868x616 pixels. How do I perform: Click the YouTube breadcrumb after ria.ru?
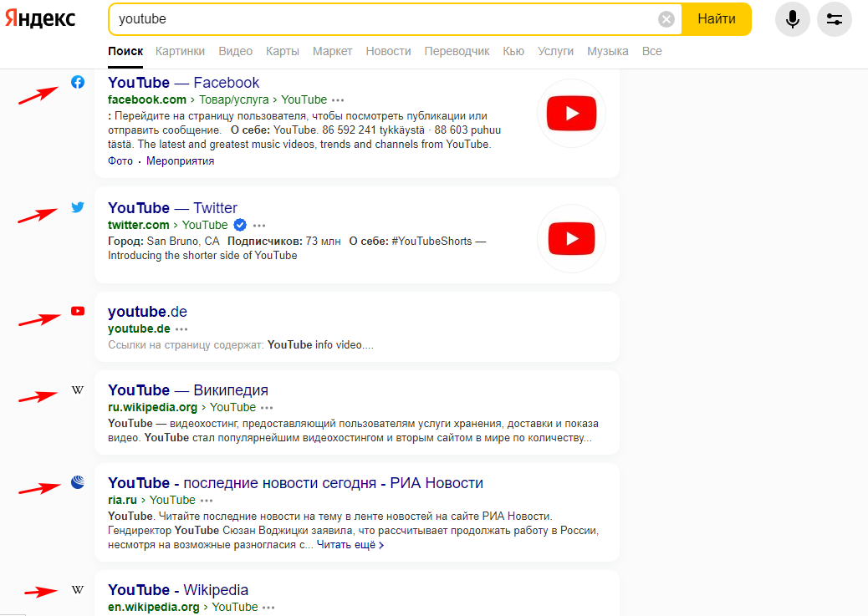pyautogui.click(x=172, y=500)
